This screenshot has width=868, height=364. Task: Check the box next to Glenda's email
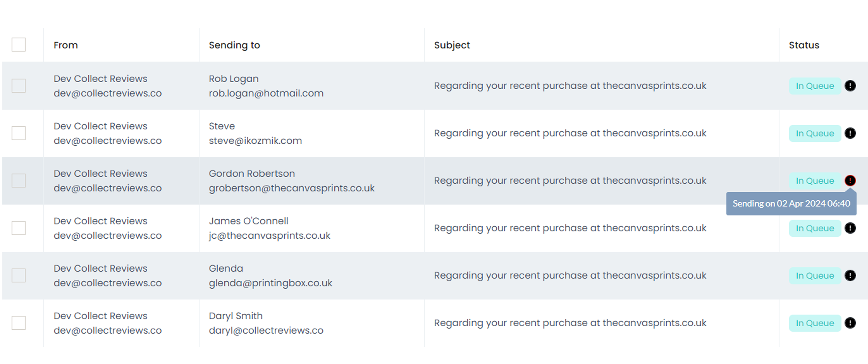[19, 275]
